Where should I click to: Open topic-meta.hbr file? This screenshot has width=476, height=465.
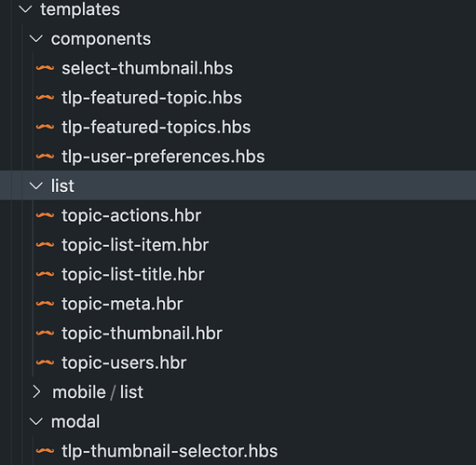122,304
